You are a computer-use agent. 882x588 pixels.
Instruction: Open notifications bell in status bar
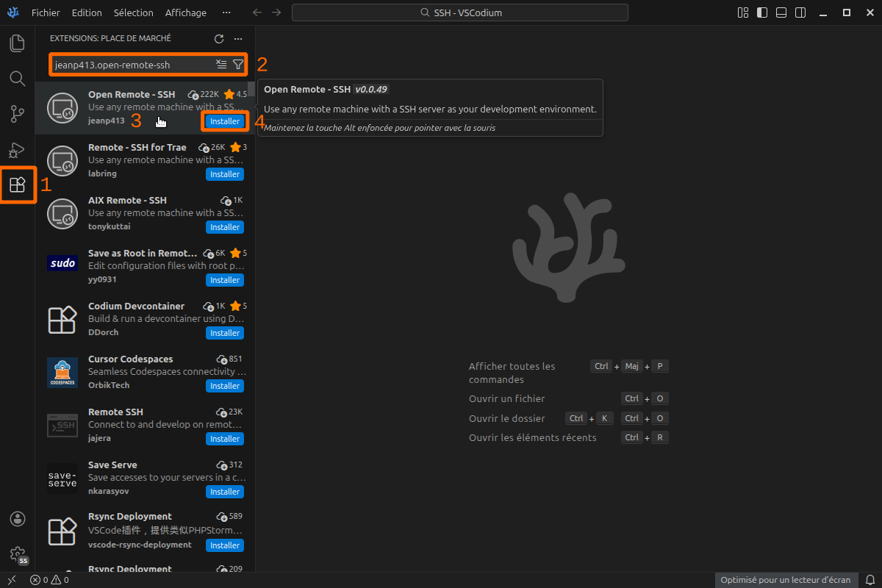870,580
